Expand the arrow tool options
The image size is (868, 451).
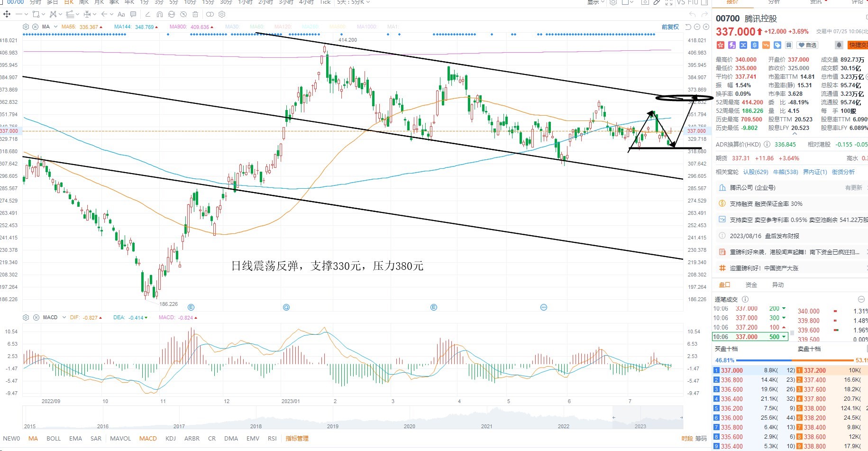pos(112,14)
